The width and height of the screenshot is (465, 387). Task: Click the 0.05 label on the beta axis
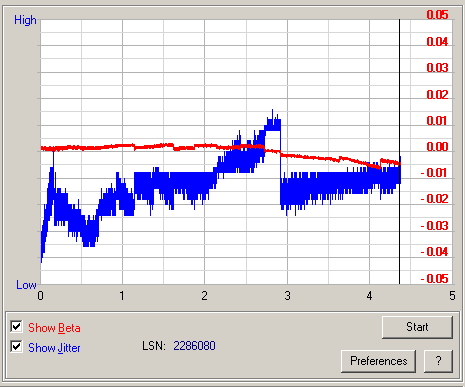[x=437, y=15]
